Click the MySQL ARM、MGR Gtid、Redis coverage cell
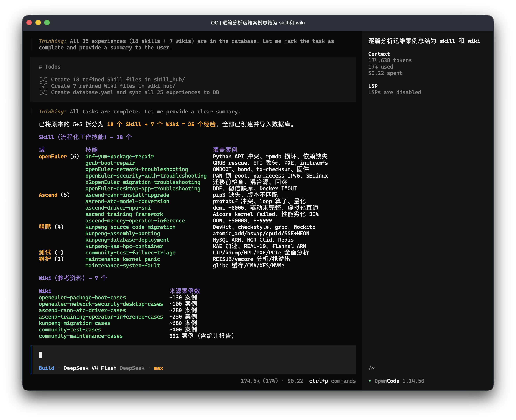 coord(253,240)
